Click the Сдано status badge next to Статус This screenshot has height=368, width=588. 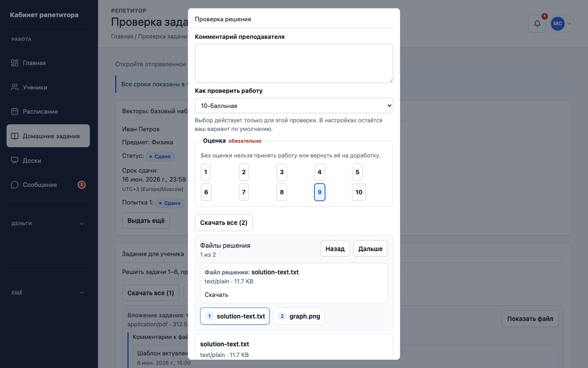click(160, 157)
